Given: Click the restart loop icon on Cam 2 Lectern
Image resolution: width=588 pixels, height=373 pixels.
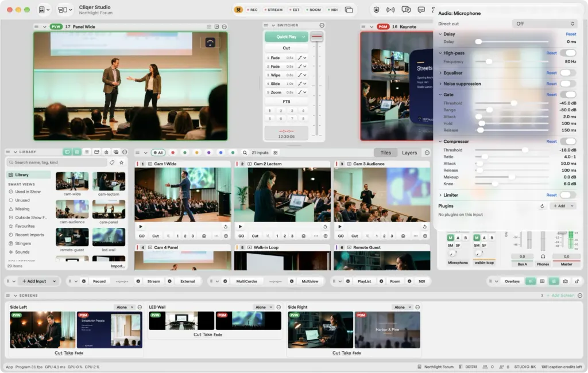Looking at the screenshot, I should 325,227.
